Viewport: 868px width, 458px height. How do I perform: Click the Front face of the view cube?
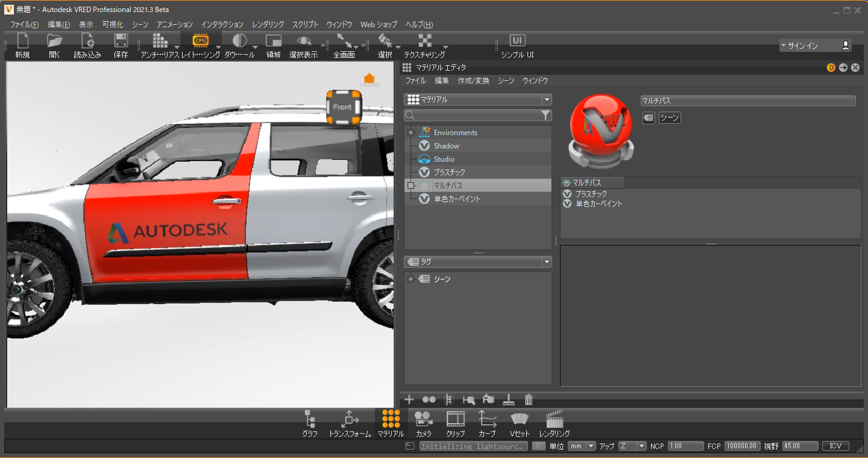pyautogui.click(x=342, y=107)
